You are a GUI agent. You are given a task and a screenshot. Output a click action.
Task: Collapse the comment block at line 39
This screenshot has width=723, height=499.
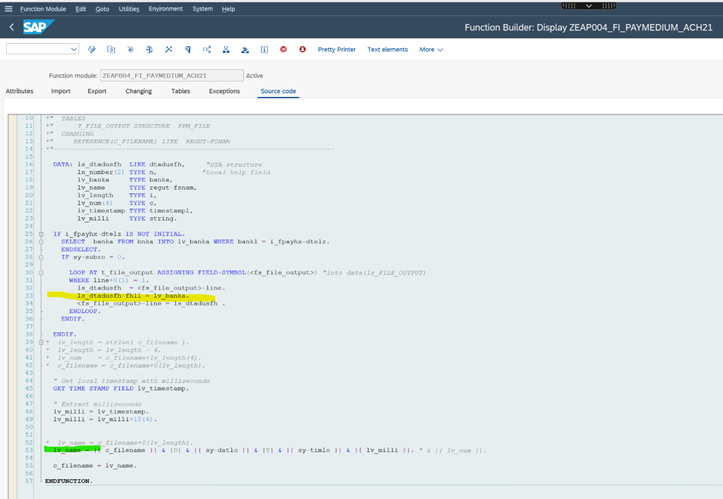pyautogui.click(x=41, y=342)
